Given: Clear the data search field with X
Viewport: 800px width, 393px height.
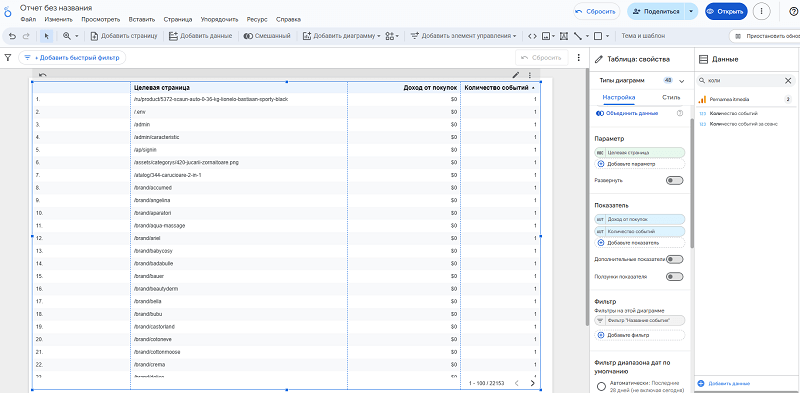Looking at the screenshot, I should pyautogui.click(x=788, y=81).
